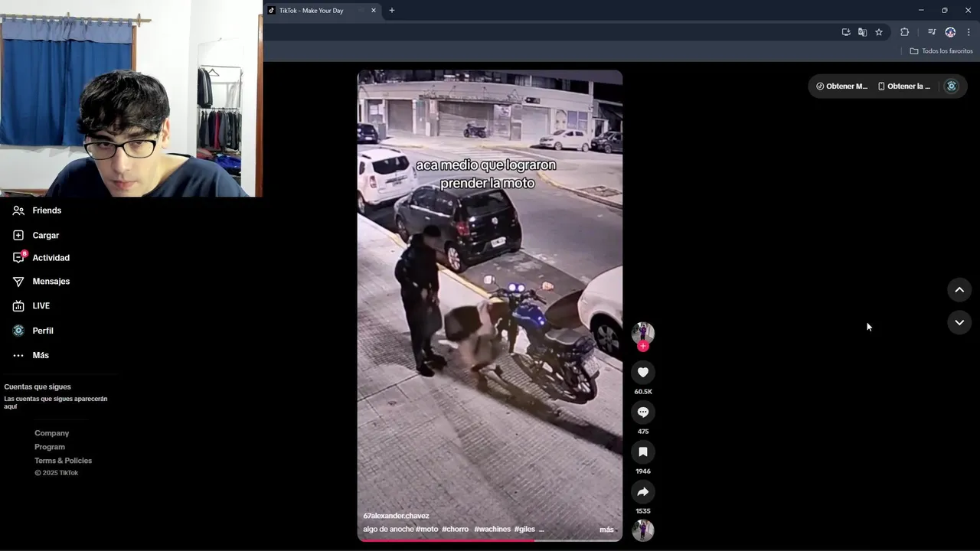Image resolution: width=980 pixels, height=551 pixels.
Task: Open Company footer link
Action: click(51, 433)
